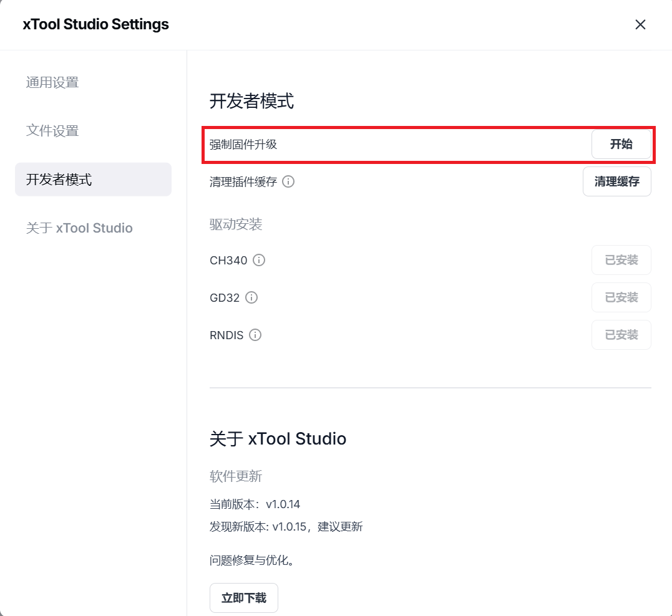Click the RNDIS driver info icon
Screen dimensions: 672x616
[x=255, y=335]
